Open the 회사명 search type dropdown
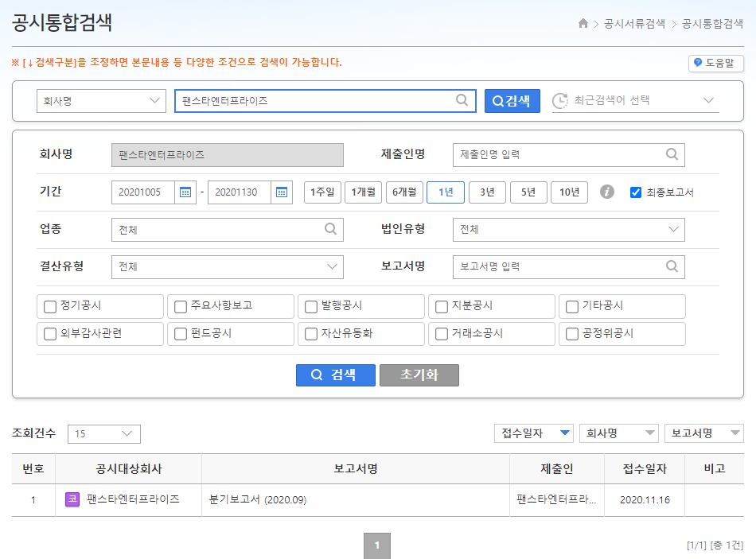 [x=101, y=99]
